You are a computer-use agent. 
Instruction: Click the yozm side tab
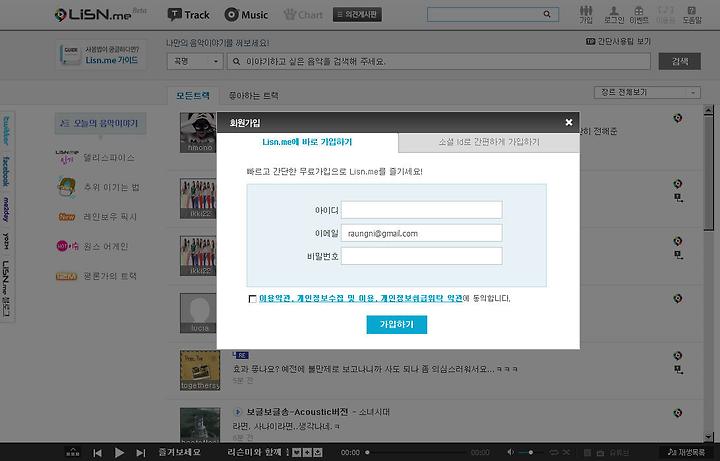point(6,241)
